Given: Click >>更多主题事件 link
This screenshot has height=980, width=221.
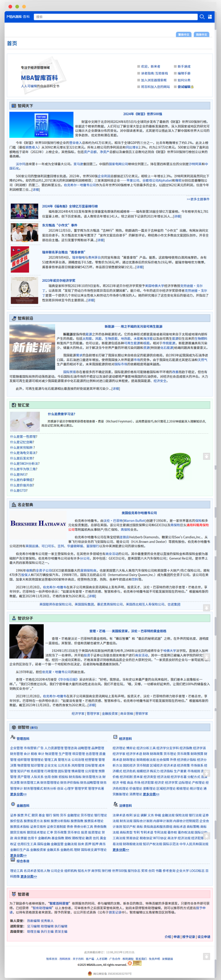Looking at the screenshot, I should [x=198, y=199].
